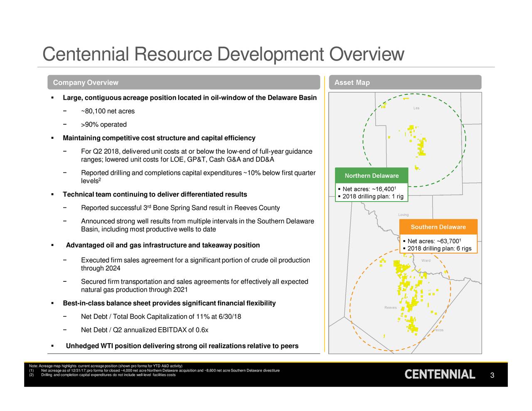This screenshot has height=411, width=532.
Task: Click the Advantaged oil and gas infrastructure bullet
Action: 163,245
